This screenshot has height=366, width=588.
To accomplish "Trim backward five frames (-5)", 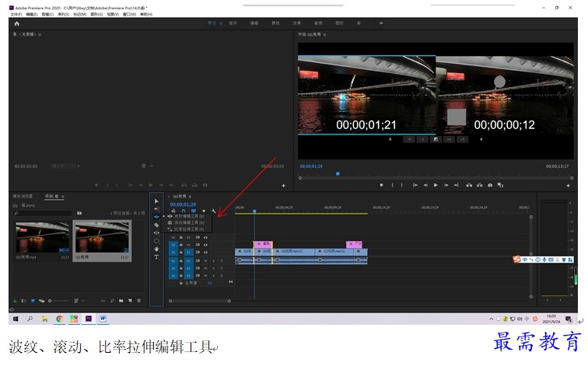I will pyautogui.click(x=409, y=139).
